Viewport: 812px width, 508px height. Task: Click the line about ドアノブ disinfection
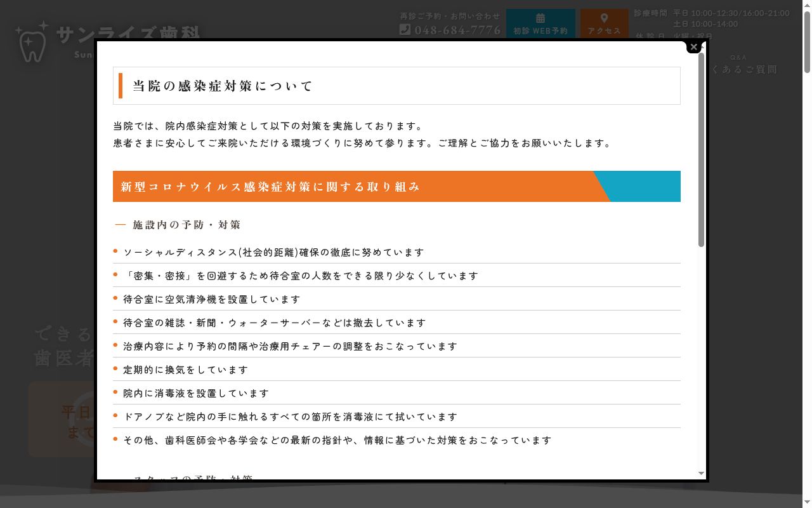click(290, 417)
